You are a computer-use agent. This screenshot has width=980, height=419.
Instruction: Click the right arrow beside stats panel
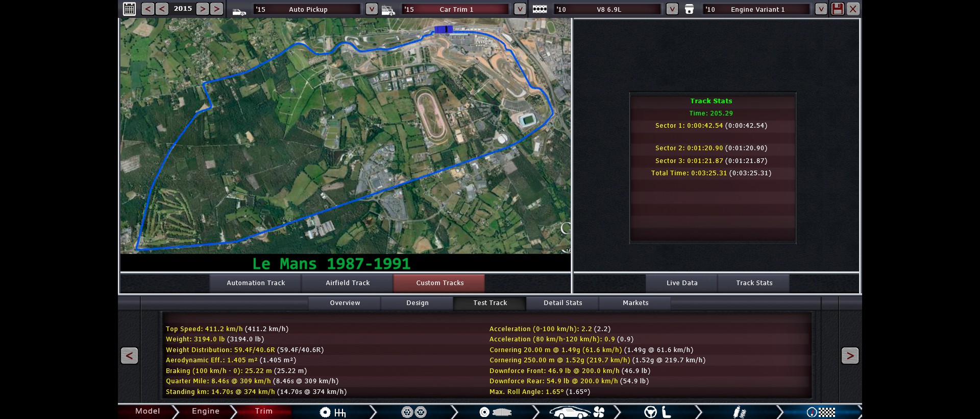tap(849, 356)
